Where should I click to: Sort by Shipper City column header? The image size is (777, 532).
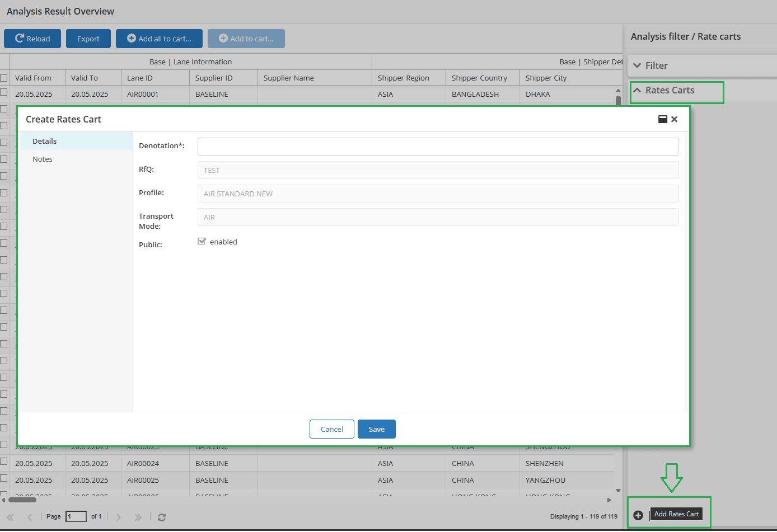571,78
